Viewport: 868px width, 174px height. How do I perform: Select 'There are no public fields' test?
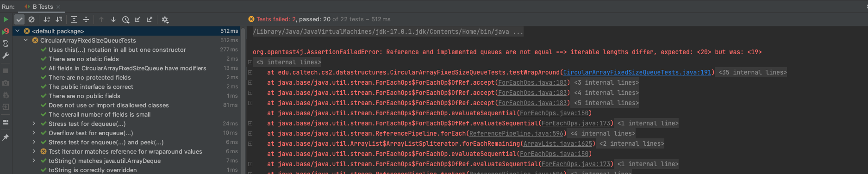(126, 96)
